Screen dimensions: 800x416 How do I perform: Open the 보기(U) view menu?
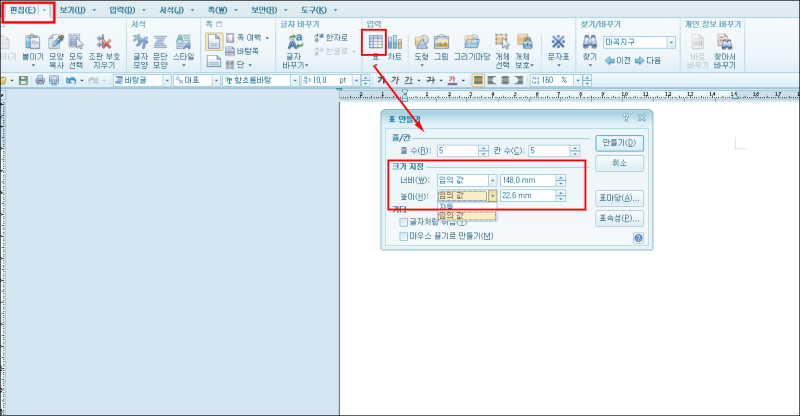point(72,10)
